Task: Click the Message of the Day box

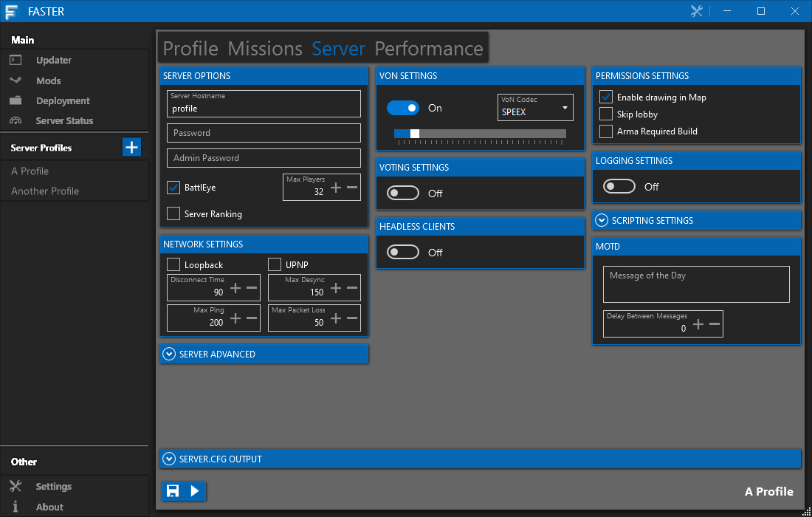Action: [696, 284]
